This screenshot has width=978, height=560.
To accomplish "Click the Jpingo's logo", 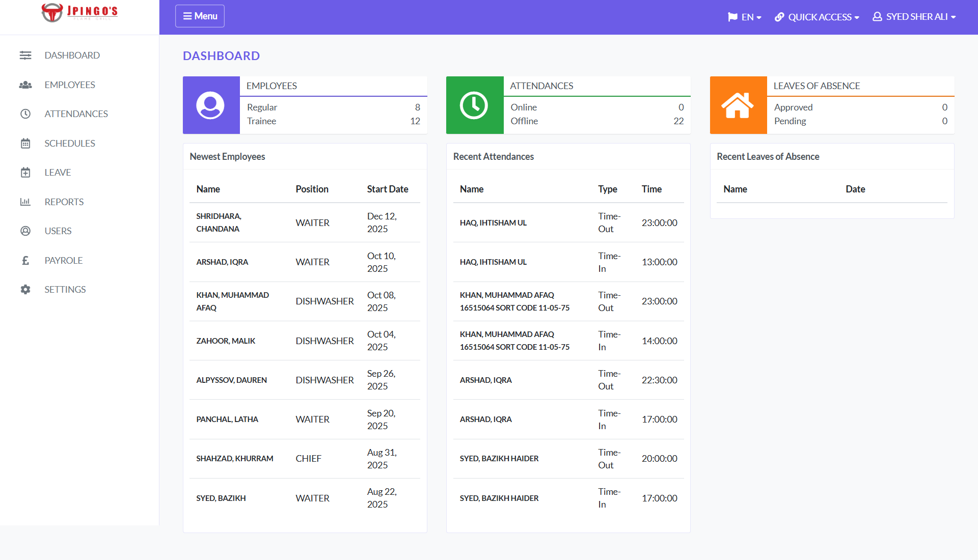I will pos(79,12).
